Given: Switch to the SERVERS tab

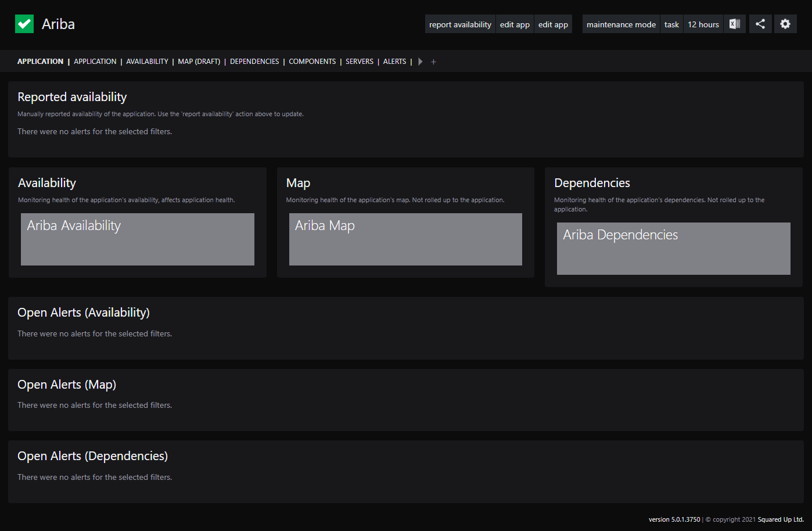Looking at the screenshot, I should (359, 61).
